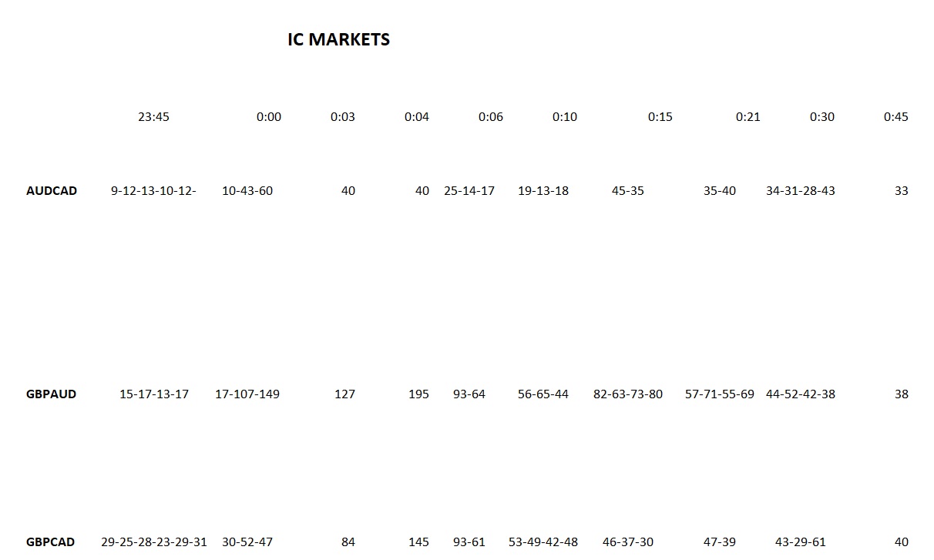
Task: Click the 0:45 column header
Action: pyautogui.click(x=896, y=117)
